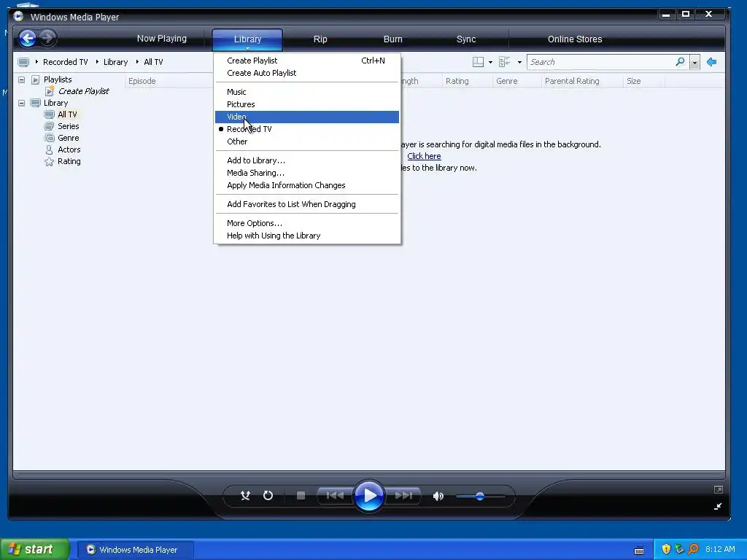Click into the Search input field
Image resolution: width=747 pixels, height=560 pixels.
(601, 62)
